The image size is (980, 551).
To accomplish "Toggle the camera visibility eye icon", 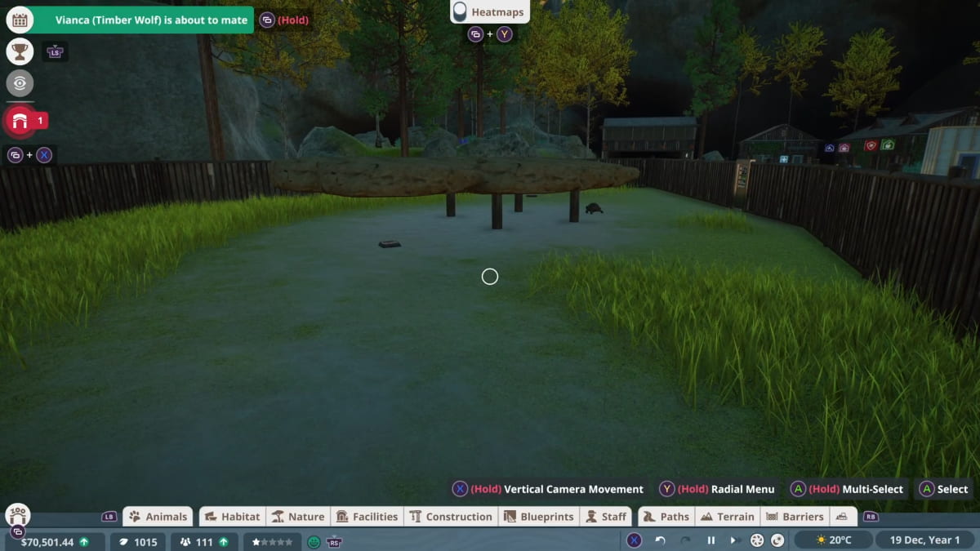I will click(20, 83).
